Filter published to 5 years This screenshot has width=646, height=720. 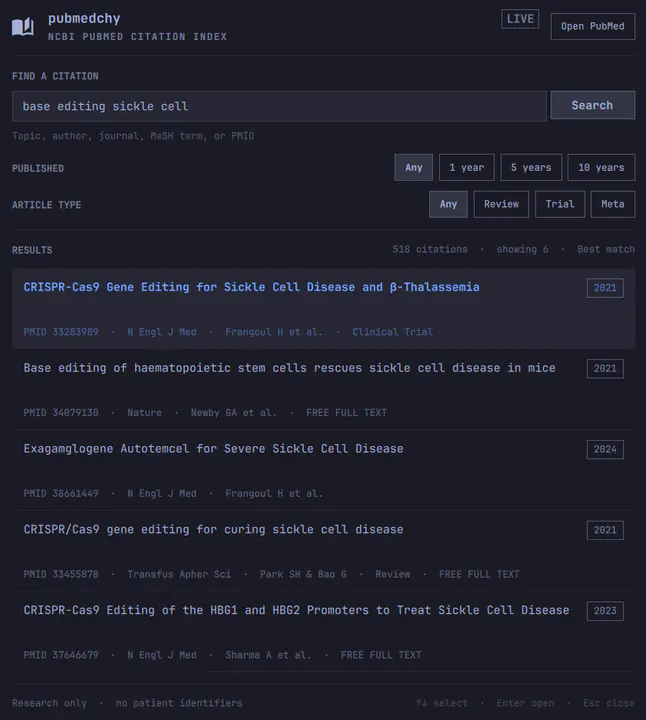(531, 168)
